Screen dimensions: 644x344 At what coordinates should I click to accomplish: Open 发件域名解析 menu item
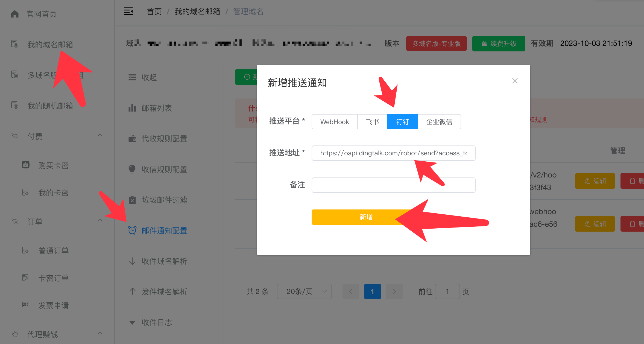point(164,292)
